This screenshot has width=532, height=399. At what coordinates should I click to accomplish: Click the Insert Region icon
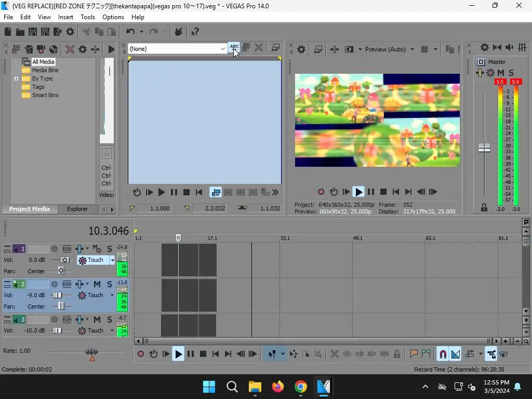coord(426,354)
